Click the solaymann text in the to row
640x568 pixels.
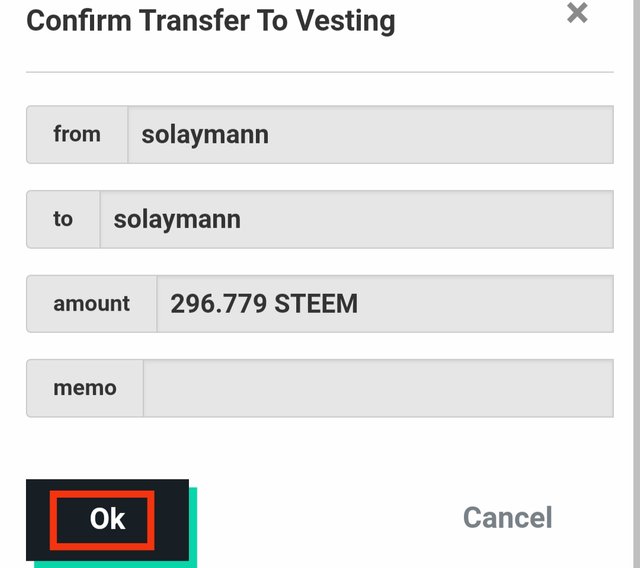pos(177,220)
